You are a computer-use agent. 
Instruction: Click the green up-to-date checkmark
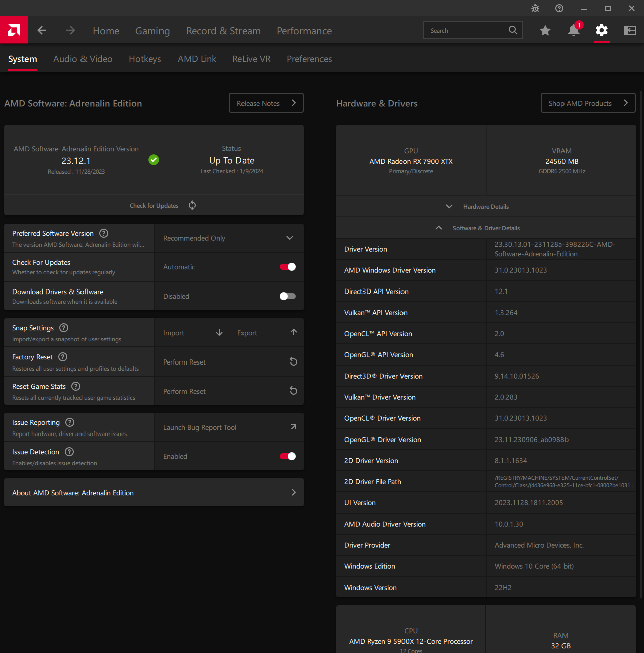[x=154, y=160]
